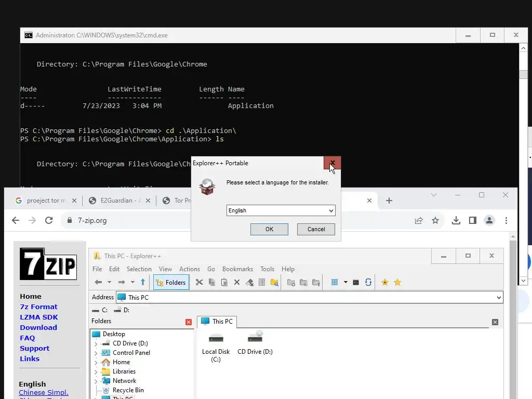Open the Views dropdown arrow in Explorer++

point(345,282)
